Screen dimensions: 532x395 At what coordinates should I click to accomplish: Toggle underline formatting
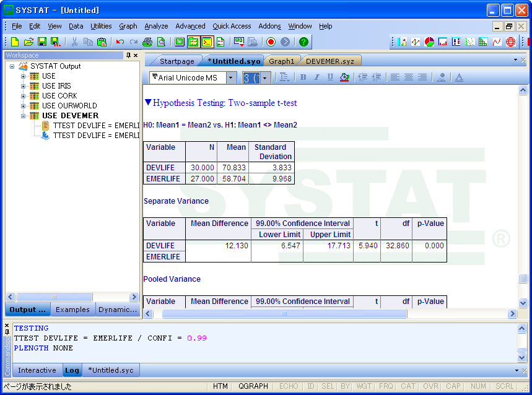330,77
